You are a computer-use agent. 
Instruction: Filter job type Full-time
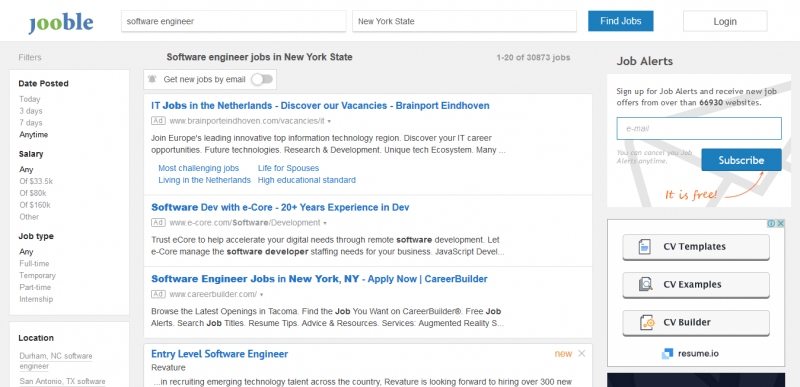click(34, 263)
